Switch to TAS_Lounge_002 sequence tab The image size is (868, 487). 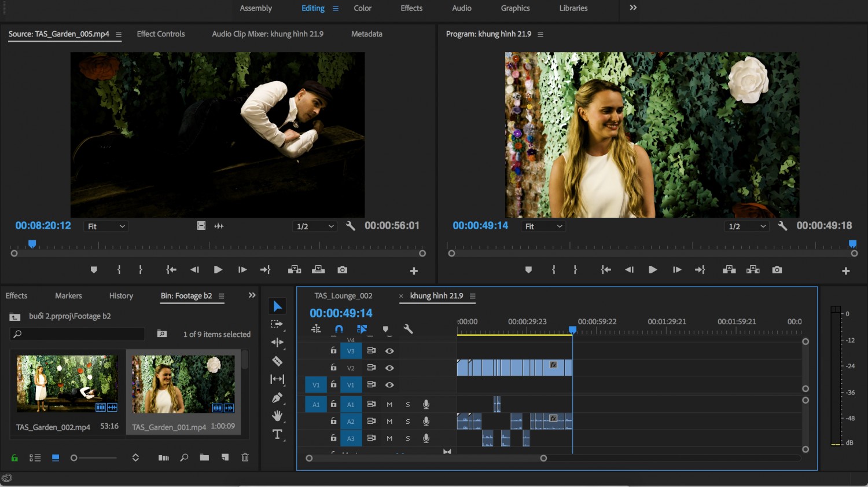[x=343, y=295]
